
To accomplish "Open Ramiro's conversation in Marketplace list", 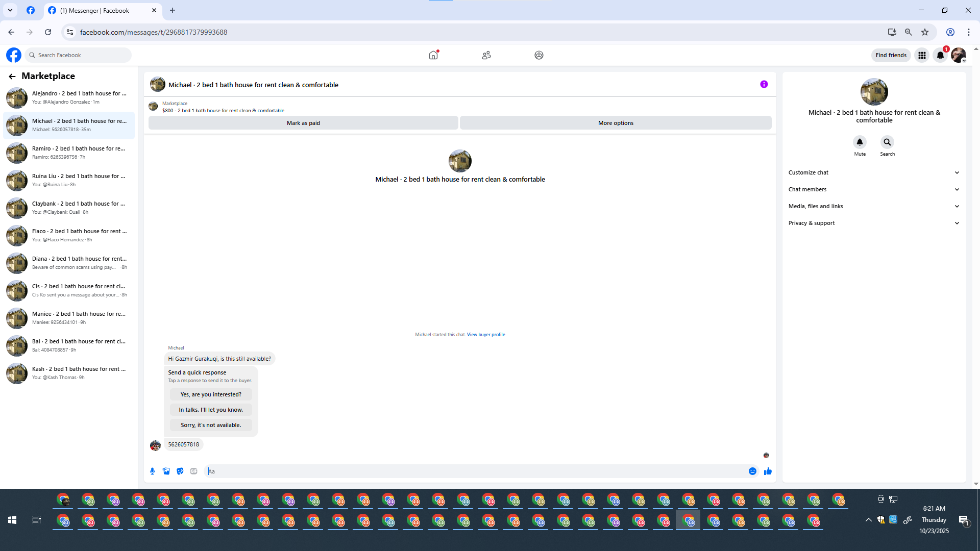I will pos(69,153).
